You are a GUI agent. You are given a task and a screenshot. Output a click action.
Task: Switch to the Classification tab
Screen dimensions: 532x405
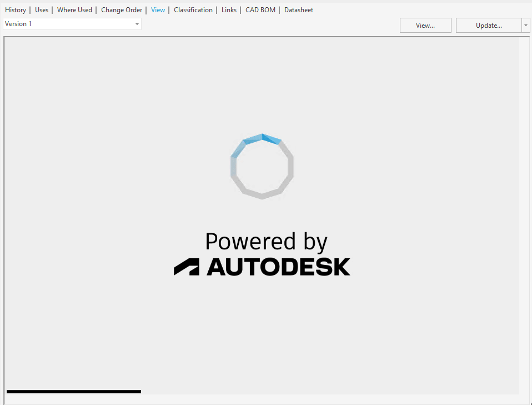(x=193, y=9)
